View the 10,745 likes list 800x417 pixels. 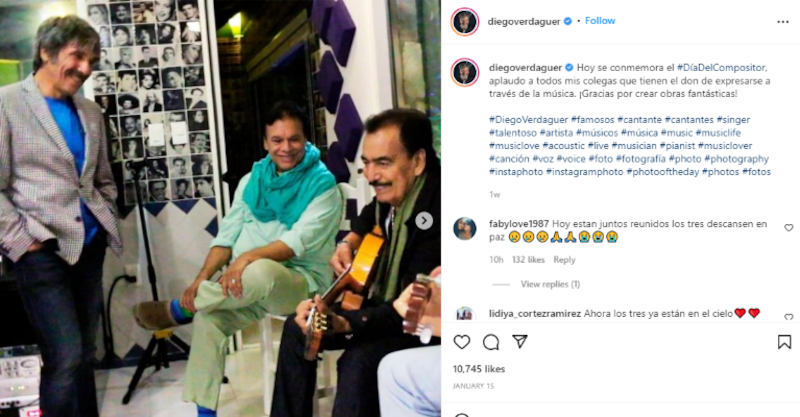[479, 369]
